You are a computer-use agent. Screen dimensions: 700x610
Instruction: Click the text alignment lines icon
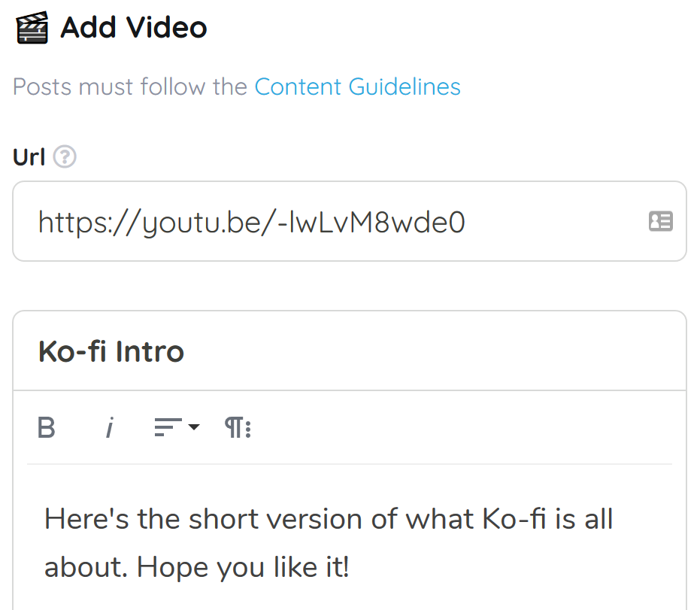pos(168,426)
